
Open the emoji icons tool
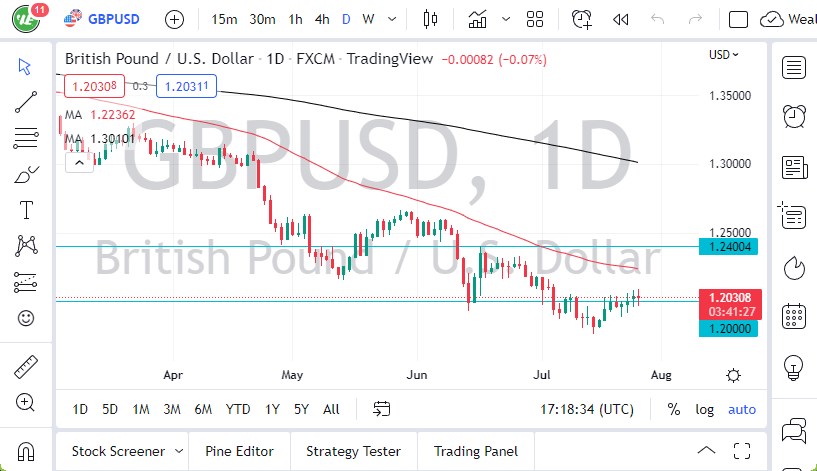point(27,319)
